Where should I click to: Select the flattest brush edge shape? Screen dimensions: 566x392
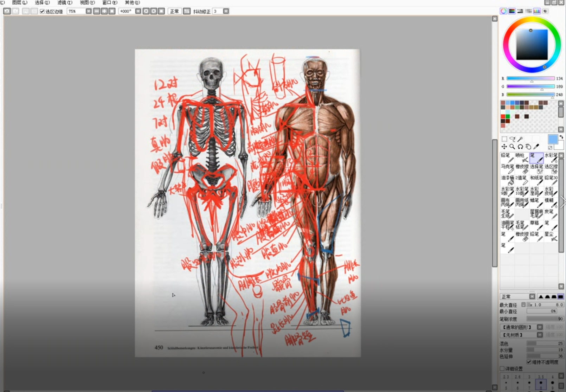click(x=560, y=297)
